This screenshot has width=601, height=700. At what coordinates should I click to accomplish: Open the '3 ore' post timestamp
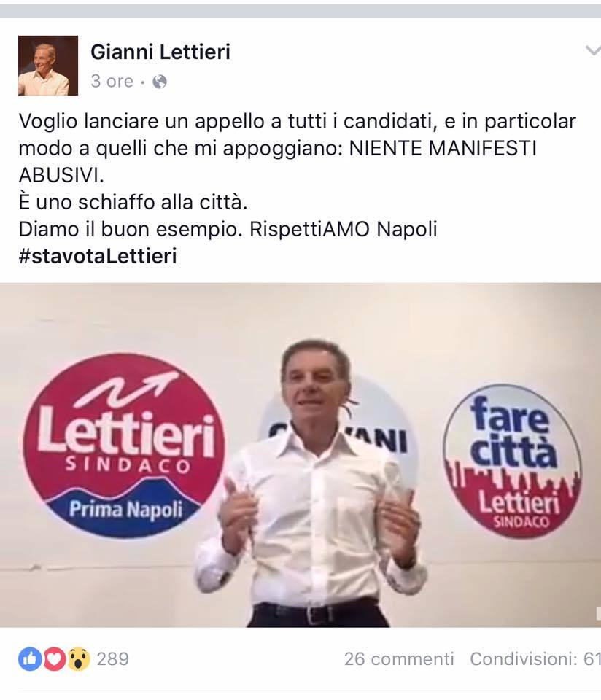(112, 81)
